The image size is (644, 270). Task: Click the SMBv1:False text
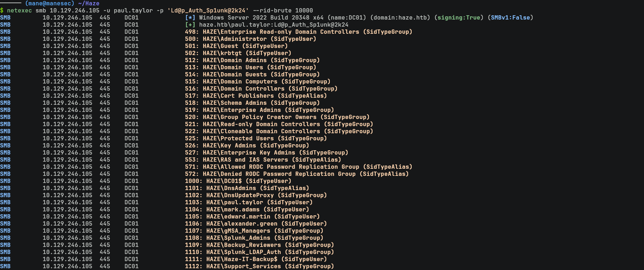click(x=510, y=17)
